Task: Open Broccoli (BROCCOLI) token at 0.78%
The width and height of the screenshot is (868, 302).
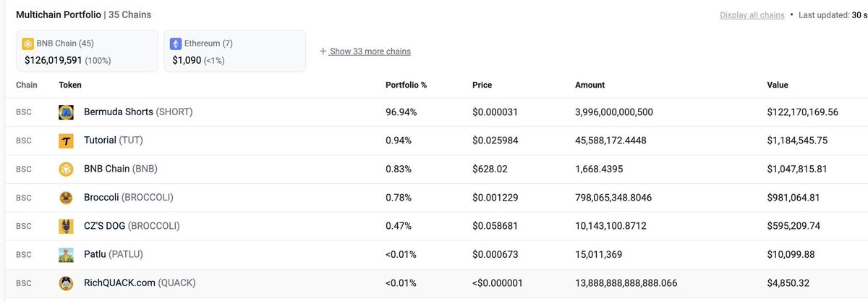Action: pos(129,197)
